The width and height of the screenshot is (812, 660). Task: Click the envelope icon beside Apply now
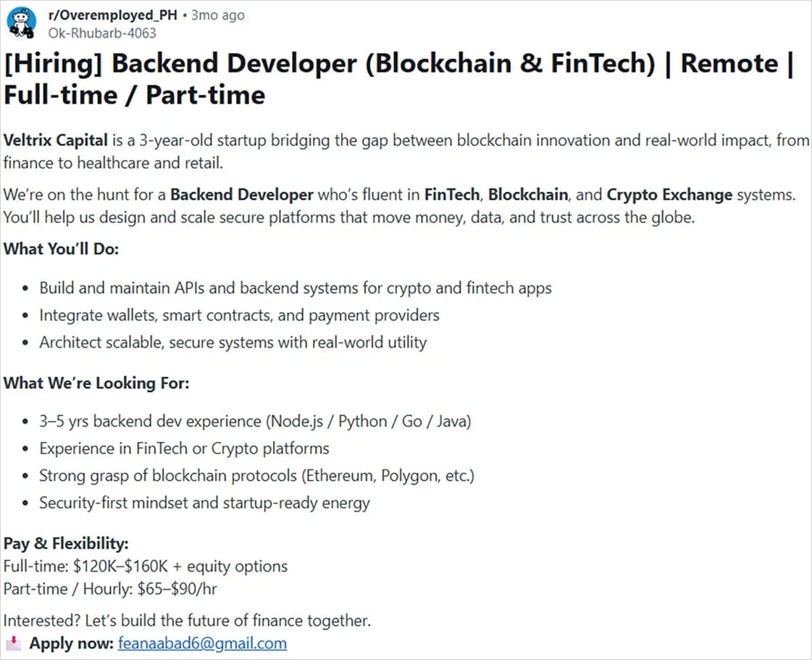[14, 643]
